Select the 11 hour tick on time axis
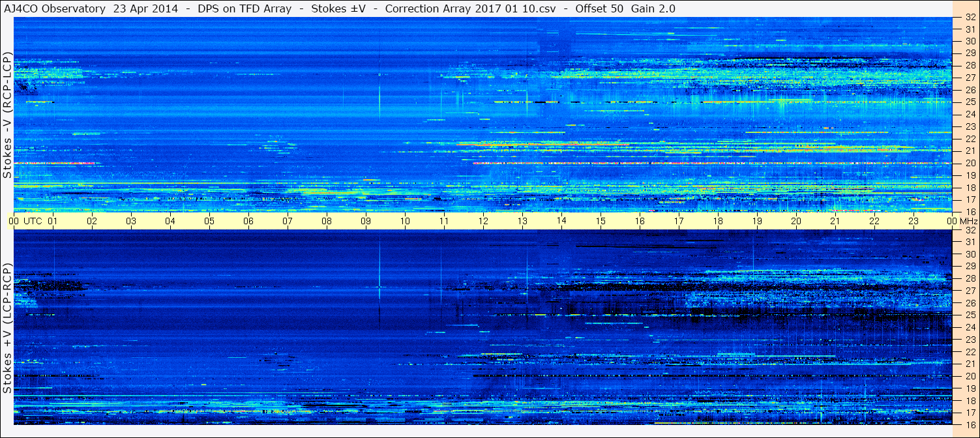980x438 pixels. (444, 221)
